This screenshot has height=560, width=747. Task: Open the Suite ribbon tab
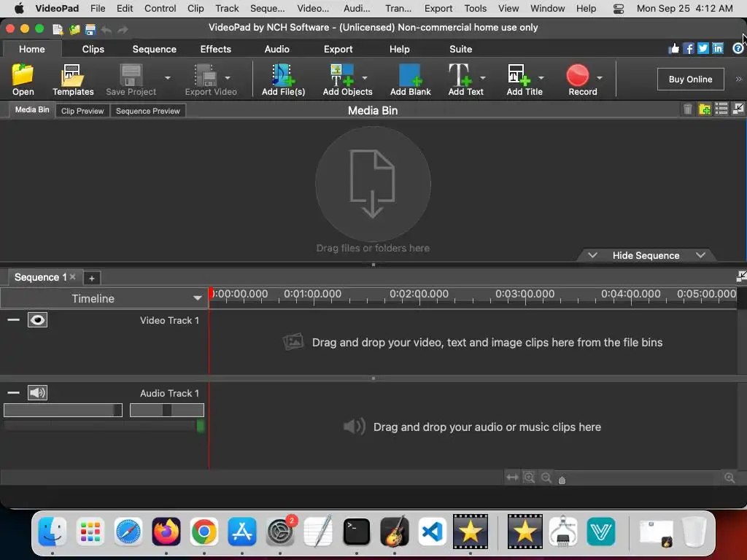pyautogui.click(x=461, y=49)
